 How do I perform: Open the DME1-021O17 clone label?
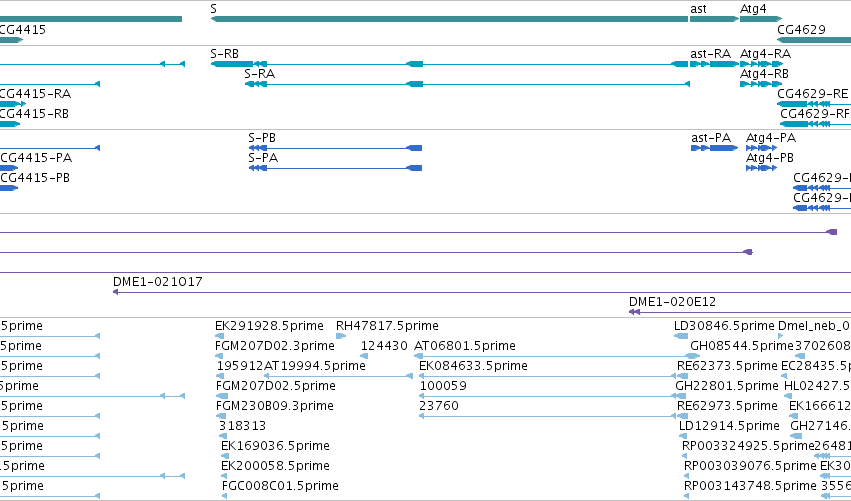pyautogui.click(x=157, y=282)
